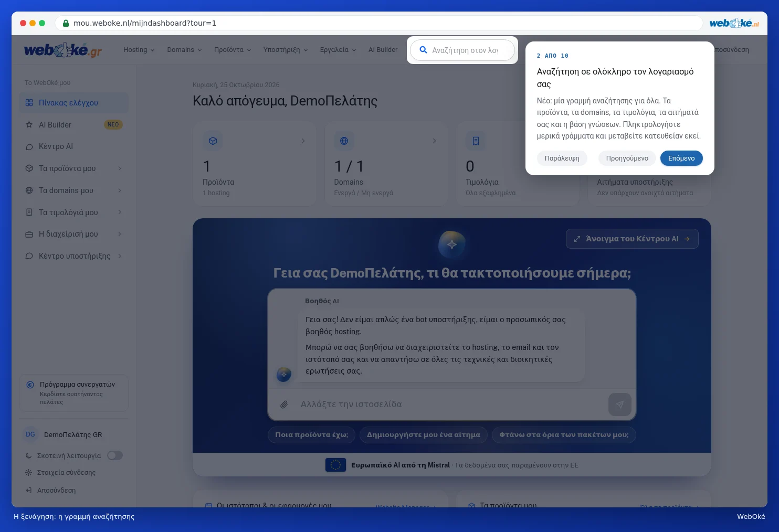The height and width of the screenshot is (532, 779).
Task: Expand Τα προϊόντα μου sidebar chevron
Action: click(120, 168)
